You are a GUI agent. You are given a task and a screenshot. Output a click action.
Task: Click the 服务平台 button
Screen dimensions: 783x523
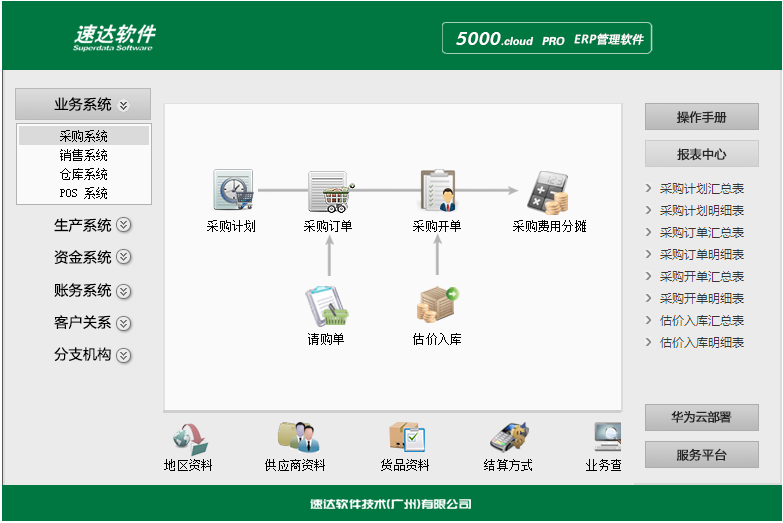(702, 455)
